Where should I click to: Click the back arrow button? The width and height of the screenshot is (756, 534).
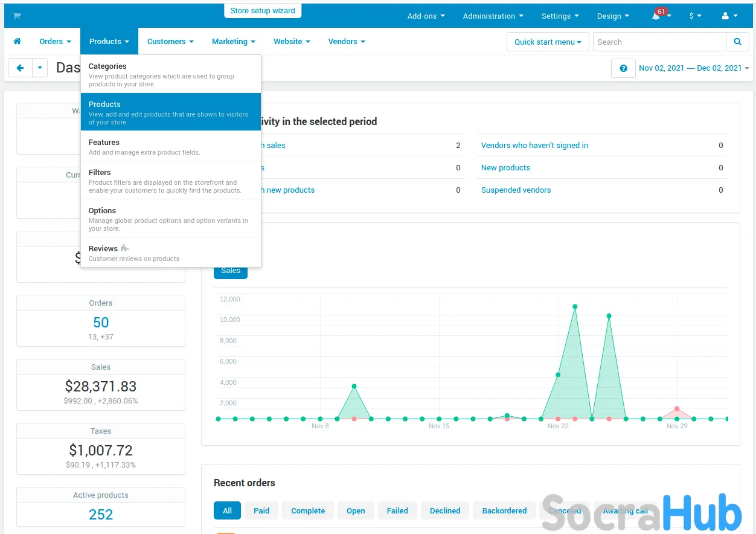20,68
